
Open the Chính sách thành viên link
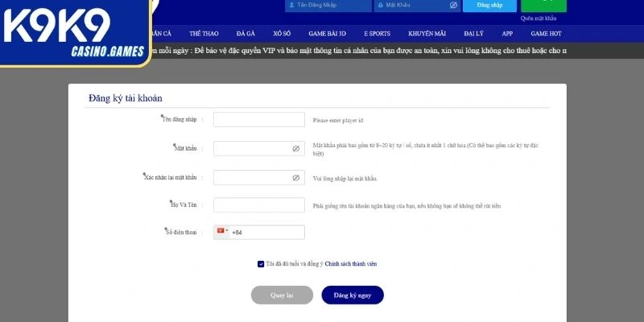[351, 264]
